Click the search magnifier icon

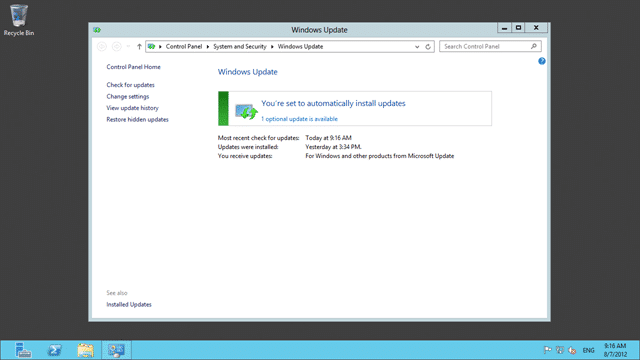click(533, 47)
